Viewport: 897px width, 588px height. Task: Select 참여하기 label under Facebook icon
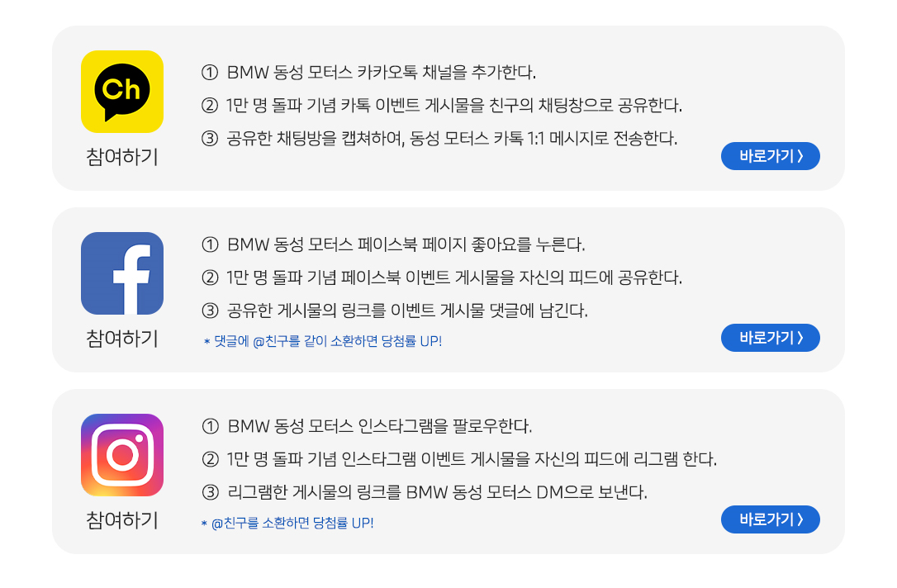(x=122, y=339)
